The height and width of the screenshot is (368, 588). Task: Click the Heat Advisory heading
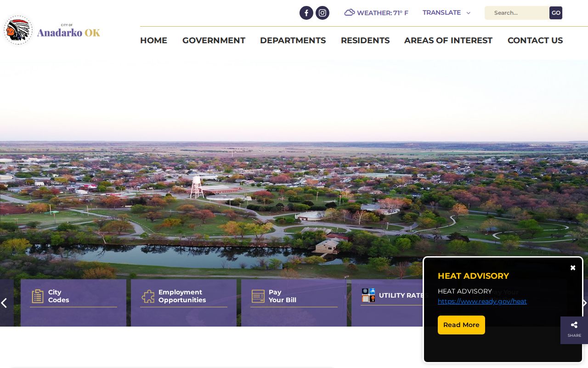(x=473, y=276)
